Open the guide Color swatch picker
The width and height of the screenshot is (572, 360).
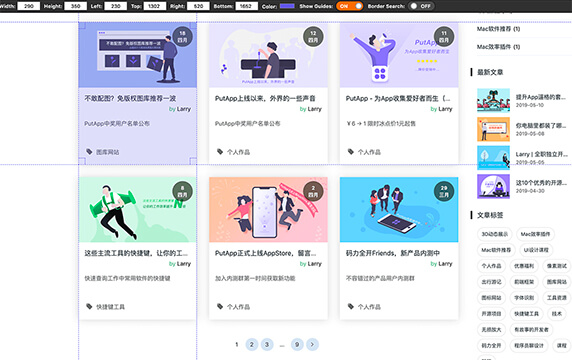click(x=287, y=6)
